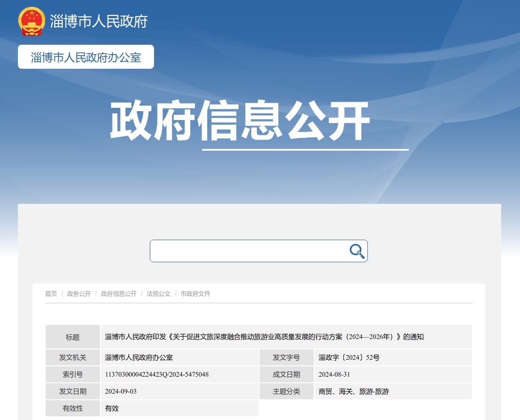Open 市政府文件 breadcrumb link

(195, 294)
